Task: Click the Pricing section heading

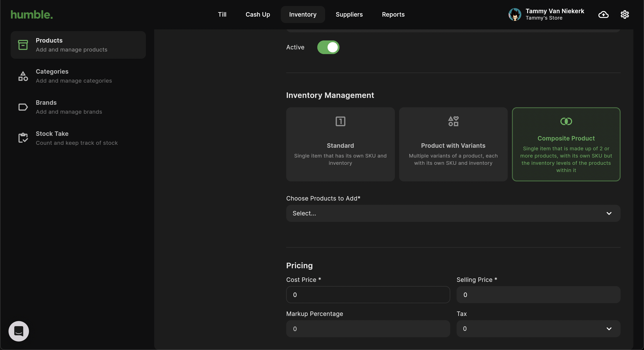Action: (x=299, y=265)
